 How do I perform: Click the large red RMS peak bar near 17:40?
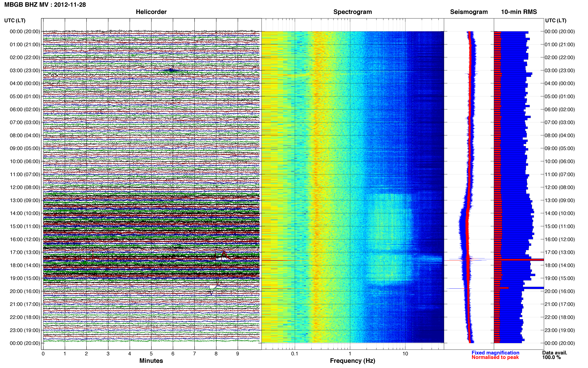click(x=519, y=260)
